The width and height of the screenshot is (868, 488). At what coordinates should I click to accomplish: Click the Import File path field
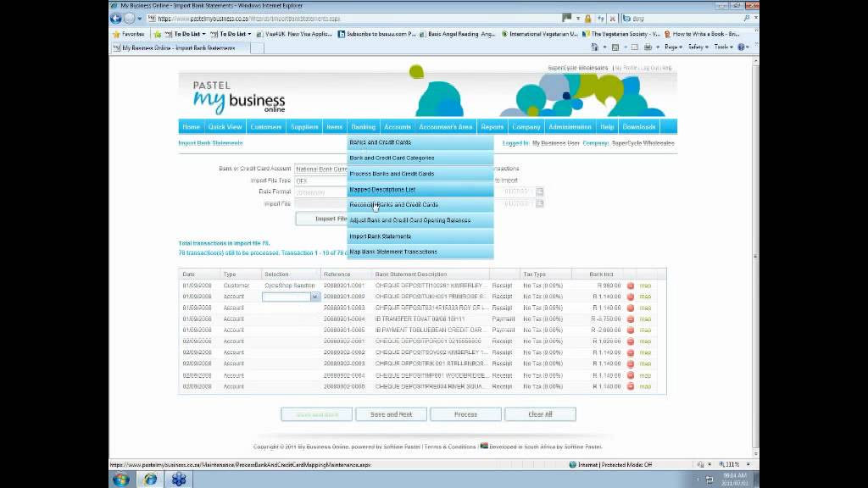pyautogui.click(x=321, y=203)
